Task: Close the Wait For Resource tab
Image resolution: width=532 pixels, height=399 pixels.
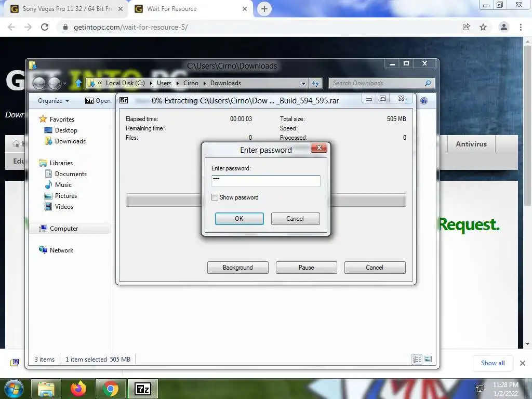Action: (245, 9)
